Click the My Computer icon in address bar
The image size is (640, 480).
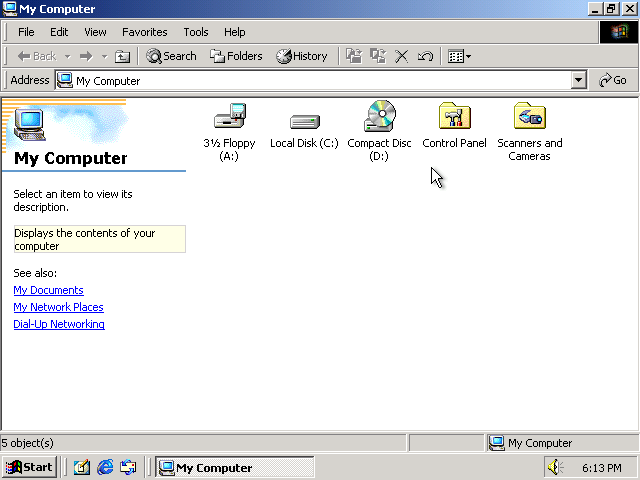coord(65,80)
